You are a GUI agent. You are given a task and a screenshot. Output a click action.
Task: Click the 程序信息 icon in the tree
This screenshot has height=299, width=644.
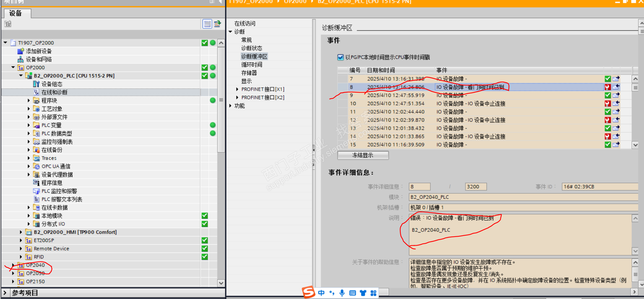[36, 183]
